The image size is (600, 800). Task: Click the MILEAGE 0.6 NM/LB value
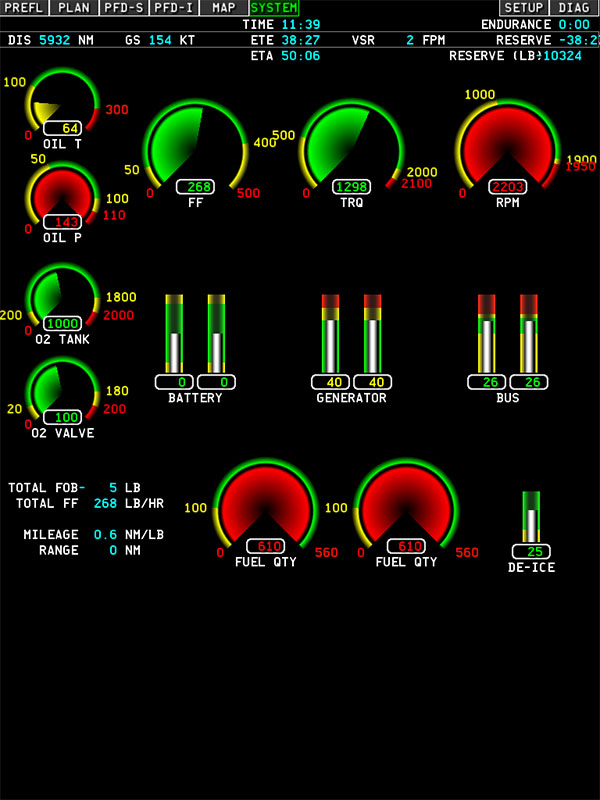[x=106, y=535]
